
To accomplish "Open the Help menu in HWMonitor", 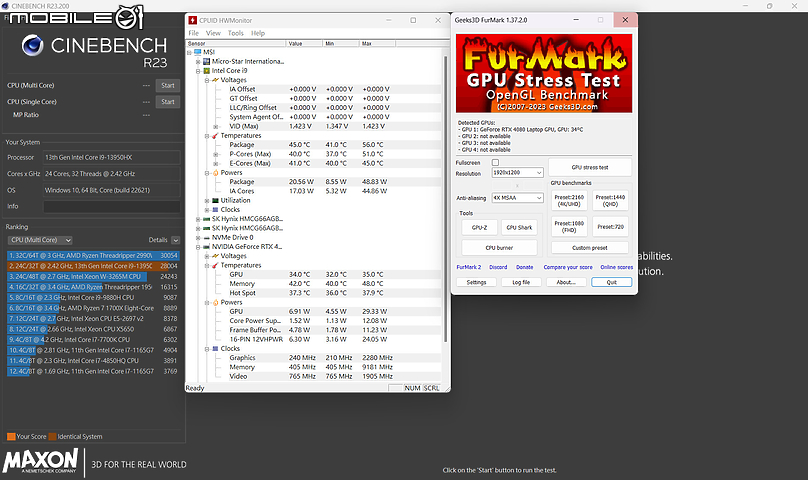I will (x=258, y=33).
